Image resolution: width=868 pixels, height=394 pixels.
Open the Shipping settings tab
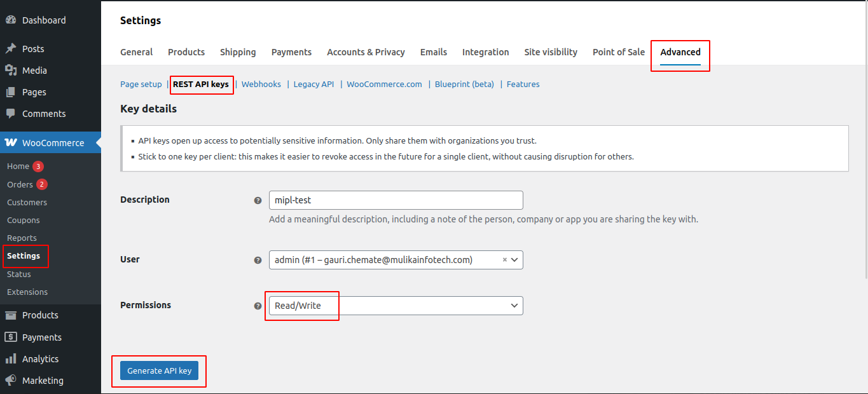238,52
